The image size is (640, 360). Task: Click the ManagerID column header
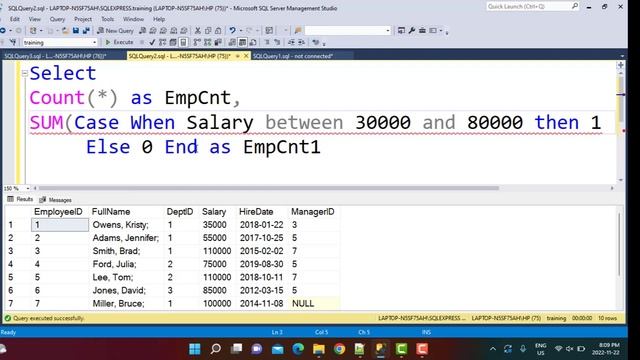click(313, 212)
